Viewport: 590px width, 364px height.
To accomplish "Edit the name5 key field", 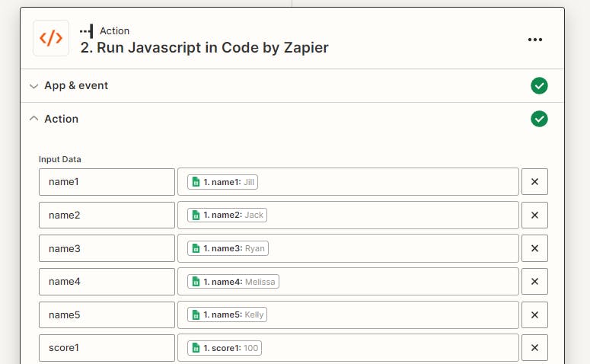I will 107,315.
